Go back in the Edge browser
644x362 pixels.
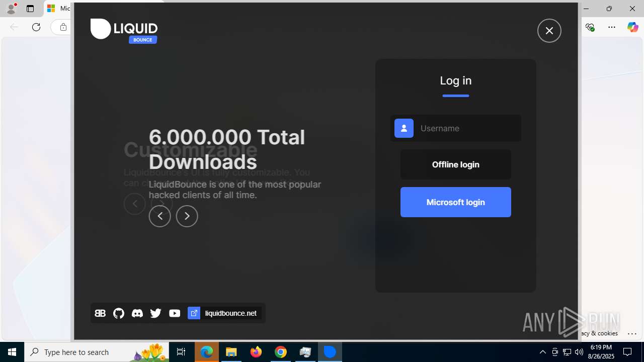pos(14,27)
